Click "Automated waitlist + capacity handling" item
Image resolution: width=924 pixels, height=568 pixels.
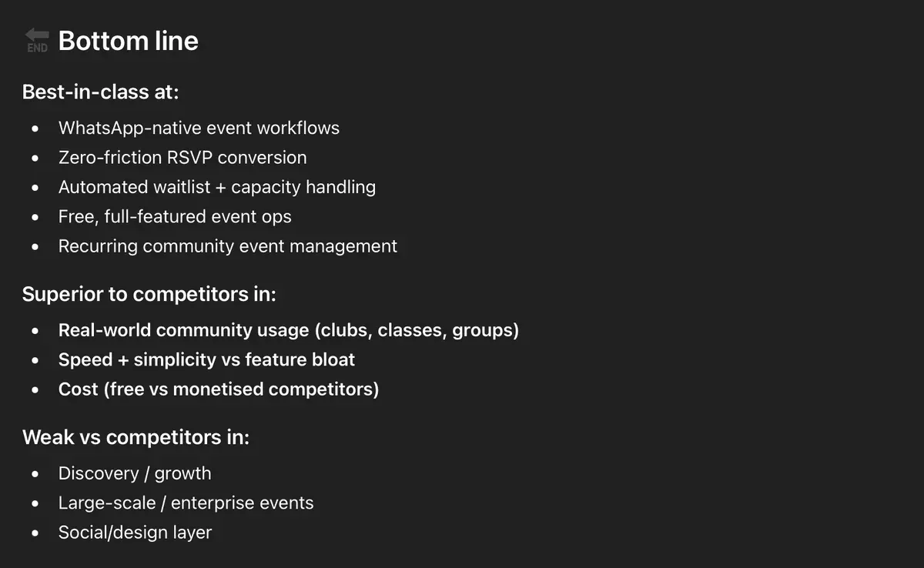pyautogui.click(x=216, y=187)
